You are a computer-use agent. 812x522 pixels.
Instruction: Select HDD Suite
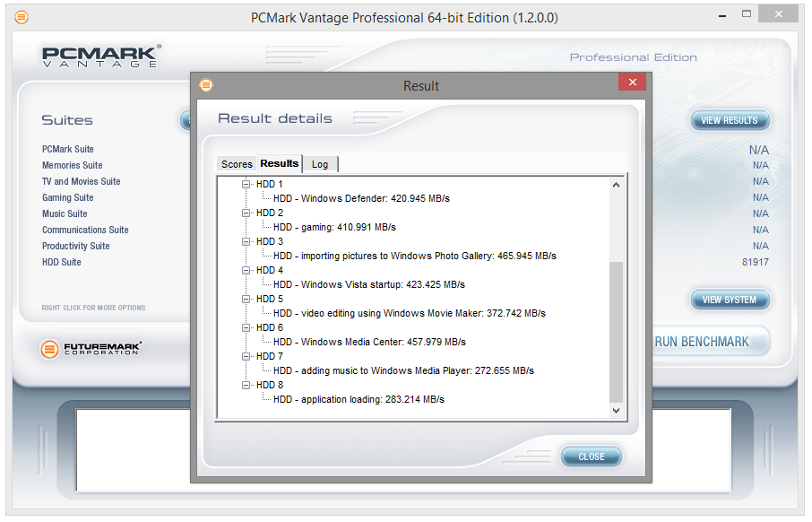pos(62,262)
